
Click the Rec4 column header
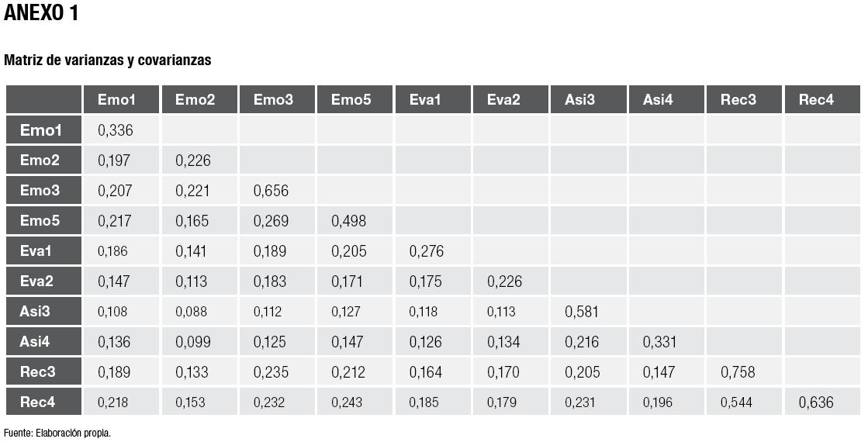pyautogui.click(x=816, y=99)
